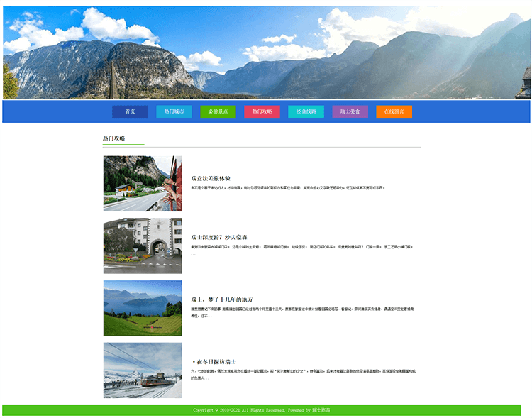Click the lake and green hills thumbnail

(142, 308)
